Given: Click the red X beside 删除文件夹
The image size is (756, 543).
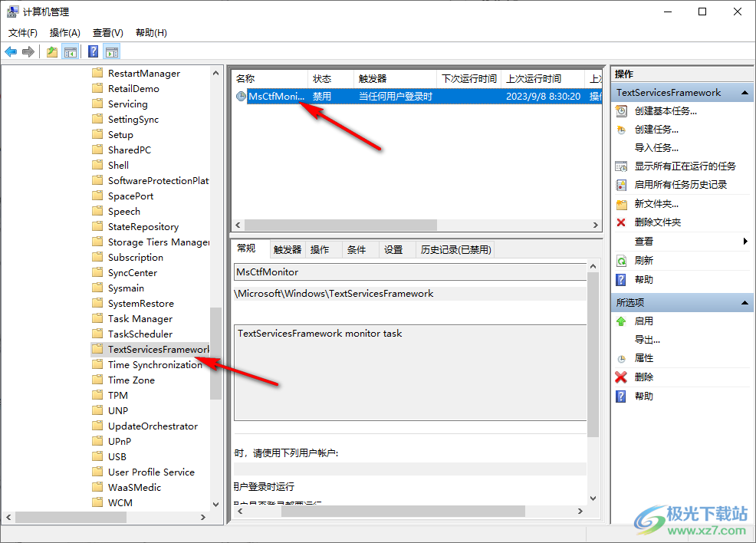Looking at the screenshot, I should pyautogui.click(x=621, y=222).
